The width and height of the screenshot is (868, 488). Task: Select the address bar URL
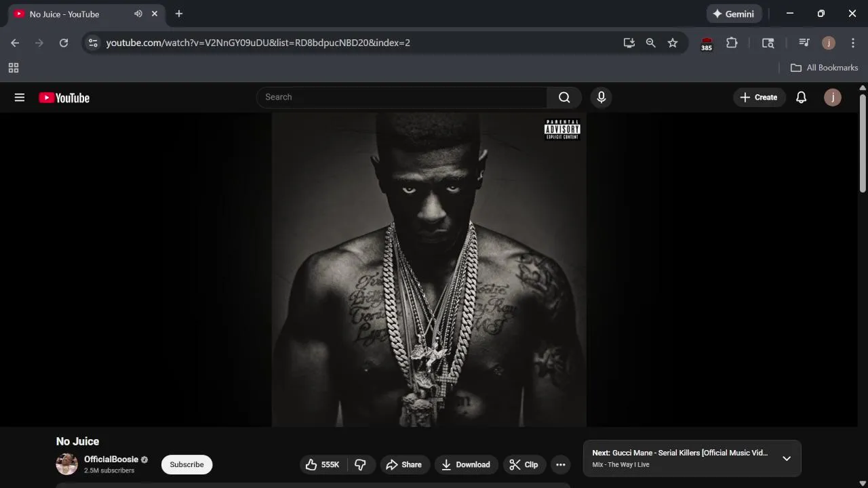coord(258,43)
